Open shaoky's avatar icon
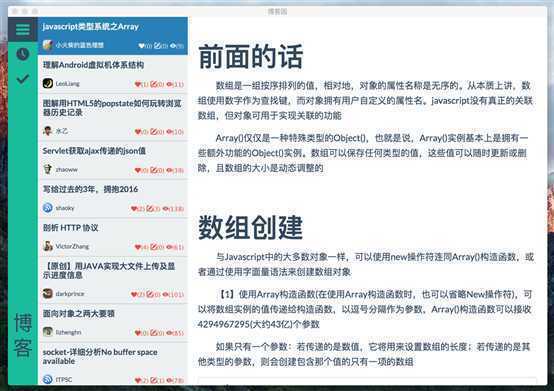This screenshot has width=554, height=391. 48,208
